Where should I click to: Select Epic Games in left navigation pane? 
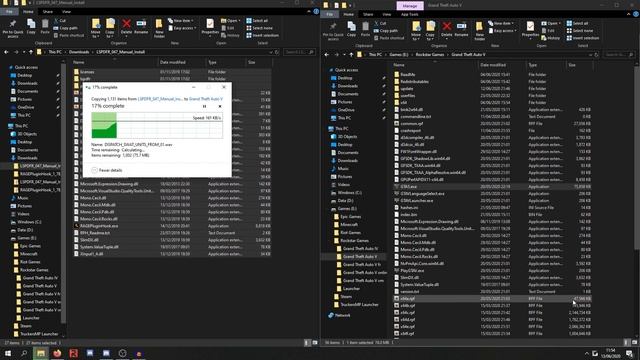click(x=30, y=246)
